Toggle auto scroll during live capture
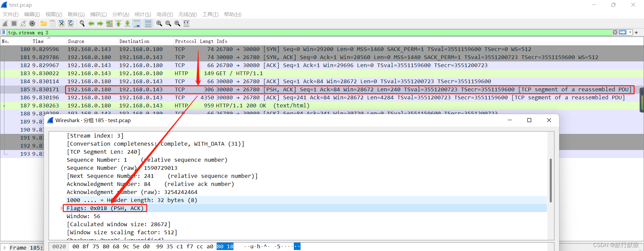This screenshot has height=251, width=644. tap(137, 23)
